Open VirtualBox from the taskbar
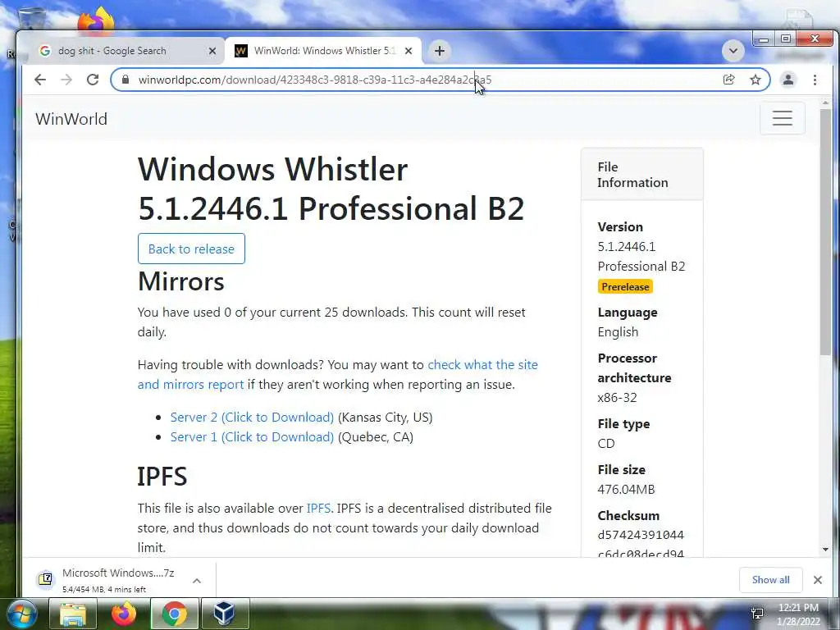The height and width of the screenshot is (630, 840). pyautogui.click(x=224, y=614)
